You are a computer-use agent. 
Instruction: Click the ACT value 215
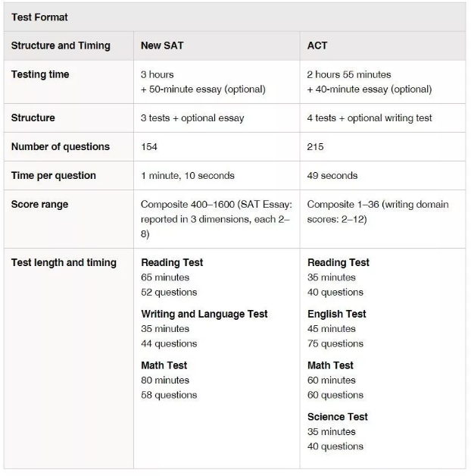click(x=315, y=146)
